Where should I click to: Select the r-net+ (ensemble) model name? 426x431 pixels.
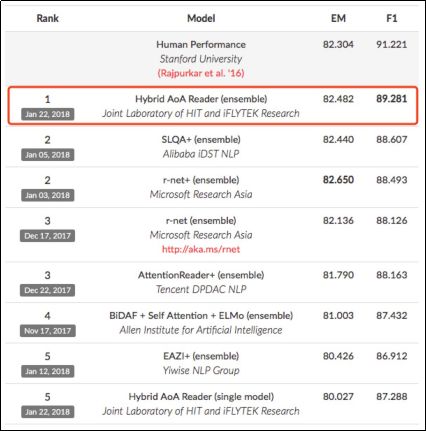point(201,180)
